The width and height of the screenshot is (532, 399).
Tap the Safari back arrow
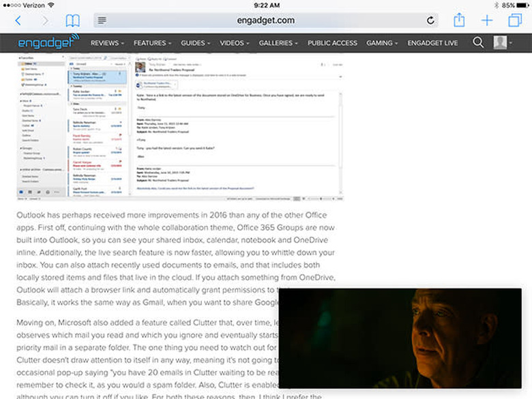[x=18, y=20]
